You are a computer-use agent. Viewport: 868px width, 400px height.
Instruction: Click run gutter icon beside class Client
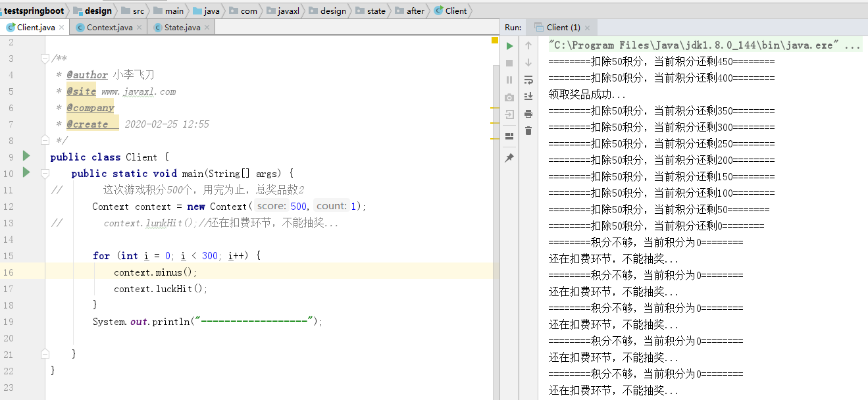[x=26, y=156]
